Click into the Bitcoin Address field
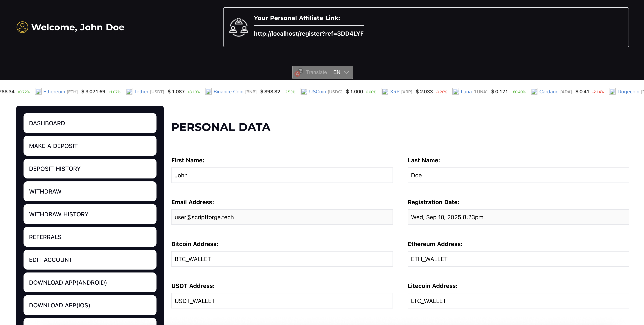Screen dimensions: 644x325 pos(282,259)
